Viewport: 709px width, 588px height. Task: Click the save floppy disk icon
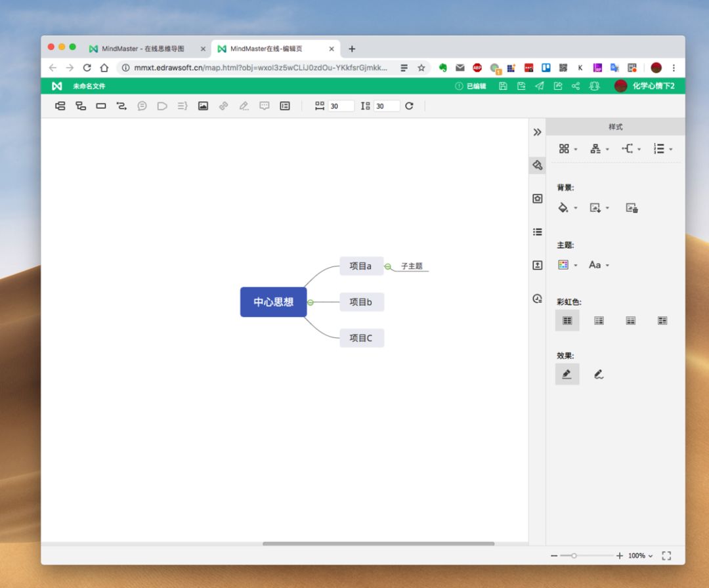pyautogui.click(x=503, y=86)
